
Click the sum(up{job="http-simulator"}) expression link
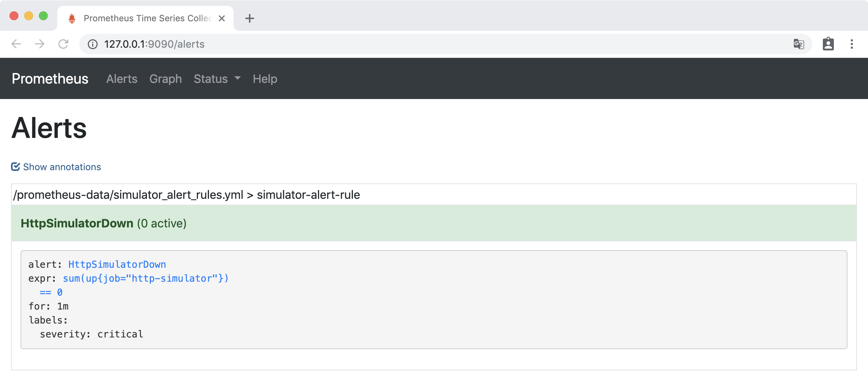(146, 278)
